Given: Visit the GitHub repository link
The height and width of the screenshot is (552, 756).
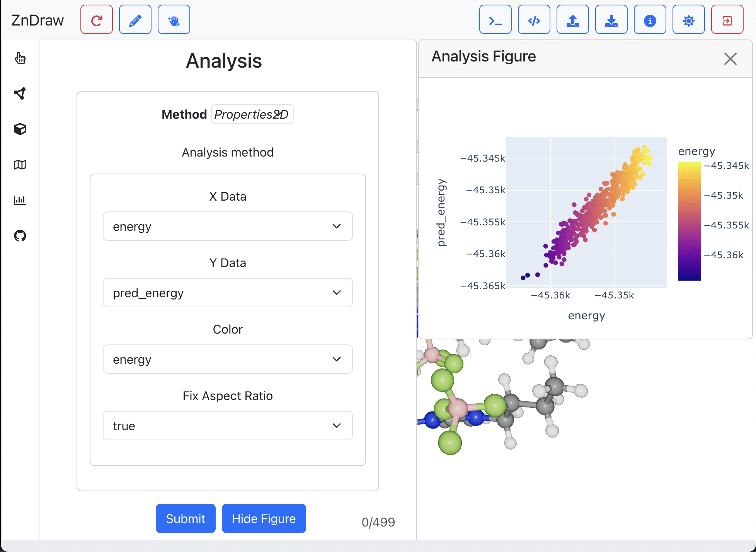Looking at the screenshot, I should (20, 235).
